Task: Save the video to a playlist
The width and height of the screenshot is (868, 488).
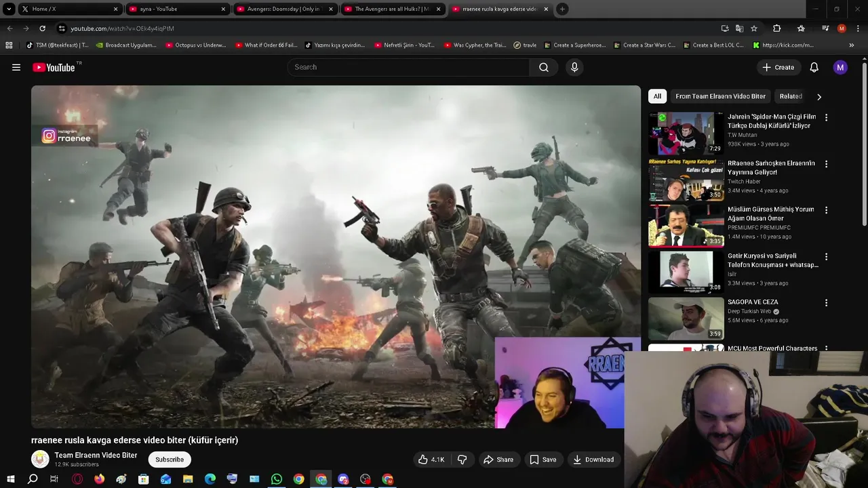Action: (543, 460)
